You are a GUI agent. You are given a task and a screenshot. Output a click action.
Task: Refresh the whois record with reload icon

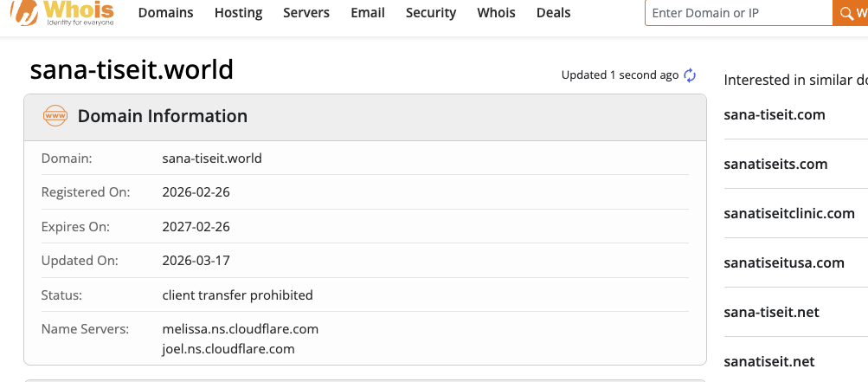click(690, 75)
